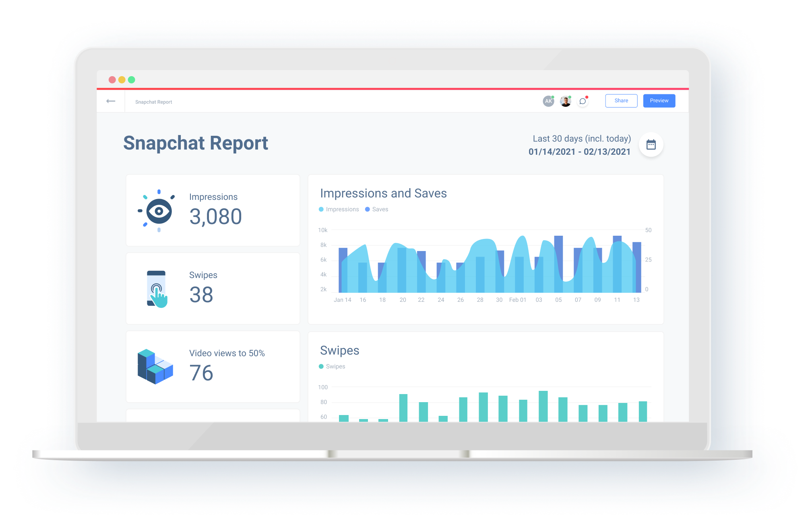Click the Swipes phone tap icon
This screenshot has height=521, width=812.
point(157,289)
